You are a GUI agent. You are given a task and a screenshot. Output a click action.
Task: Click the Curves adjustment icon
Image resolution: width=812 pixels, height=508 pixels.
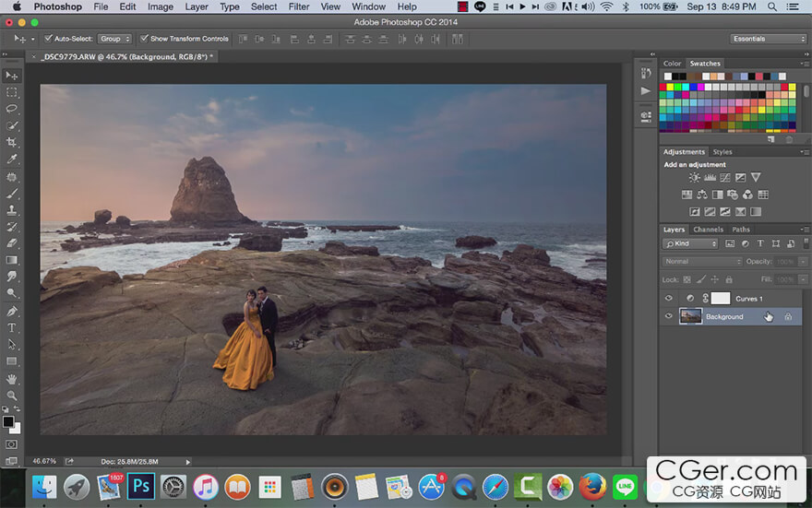(x=726, y=177)
